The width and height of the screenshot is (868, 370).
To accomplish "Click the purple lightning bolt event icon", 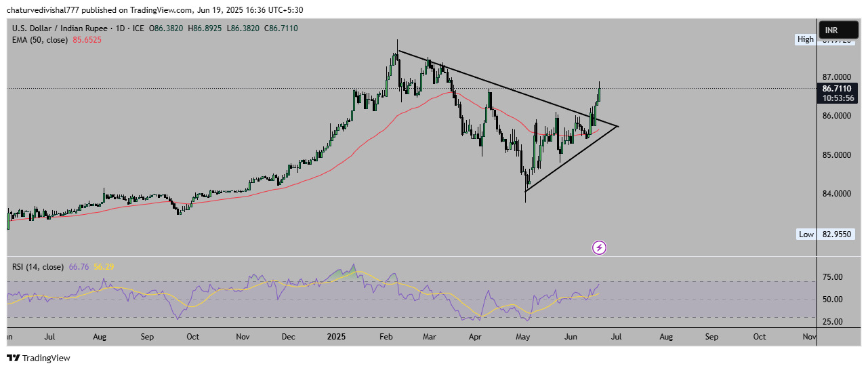I will (599, 247).
